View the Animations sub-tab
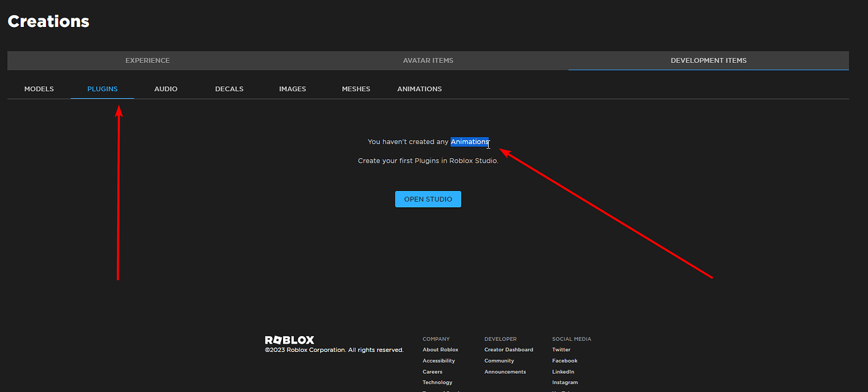The height and width of the screenshot is (392, 868). click(420, 89)
